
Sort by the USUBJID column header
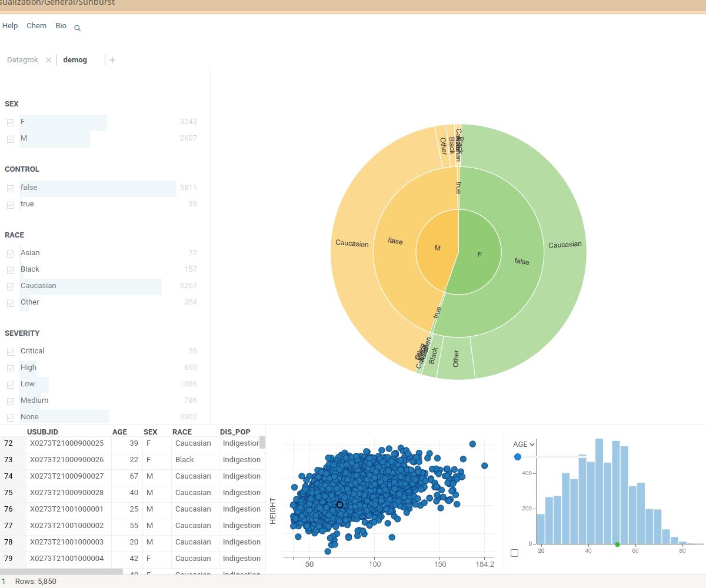tap(42, 432)
